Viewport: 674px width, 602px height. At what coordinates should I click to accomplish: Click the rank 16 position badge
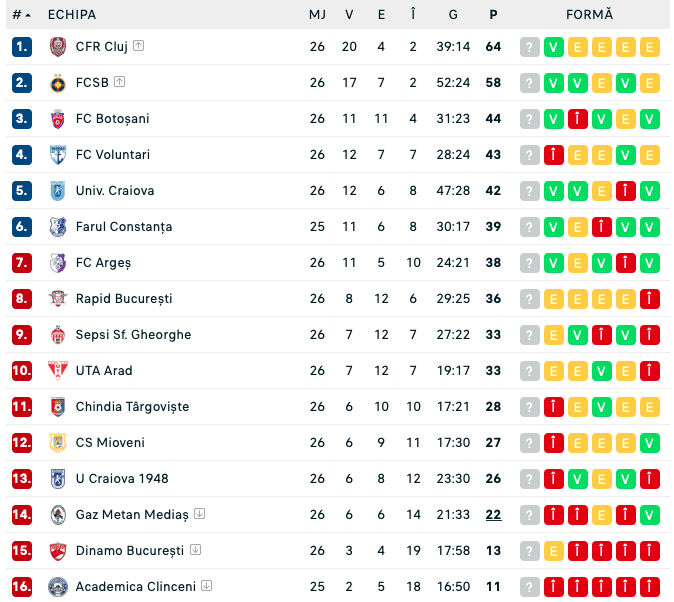tap(22, 587)
